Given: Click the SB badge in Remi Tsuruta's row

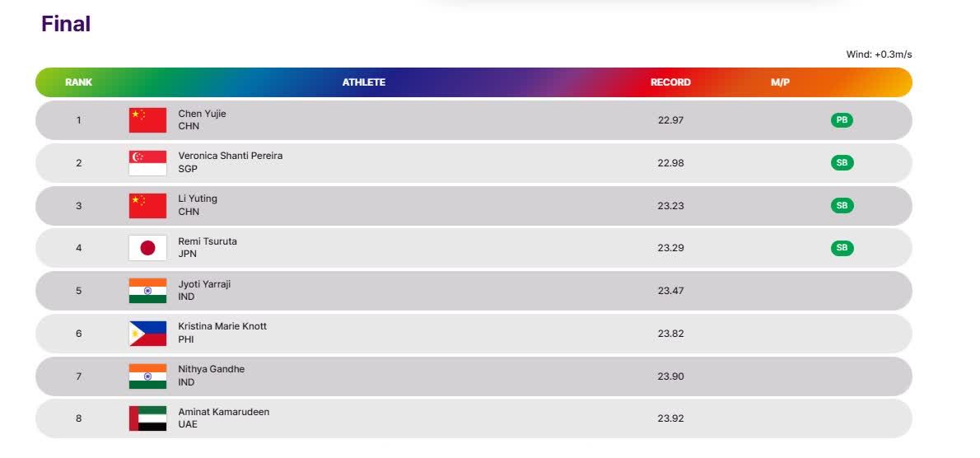Looking at the screenshot, I should click(x=842, y=248).
